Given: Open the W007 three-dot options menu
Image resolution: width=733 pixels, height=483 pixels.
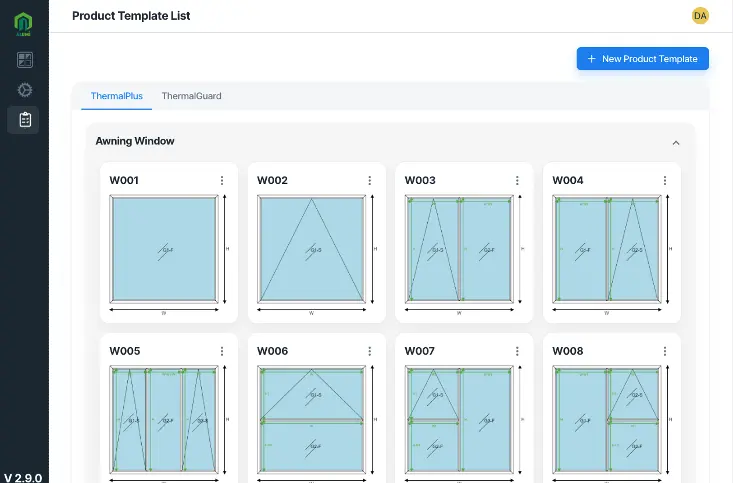Looking at the screenshot, I should point(517,351).
